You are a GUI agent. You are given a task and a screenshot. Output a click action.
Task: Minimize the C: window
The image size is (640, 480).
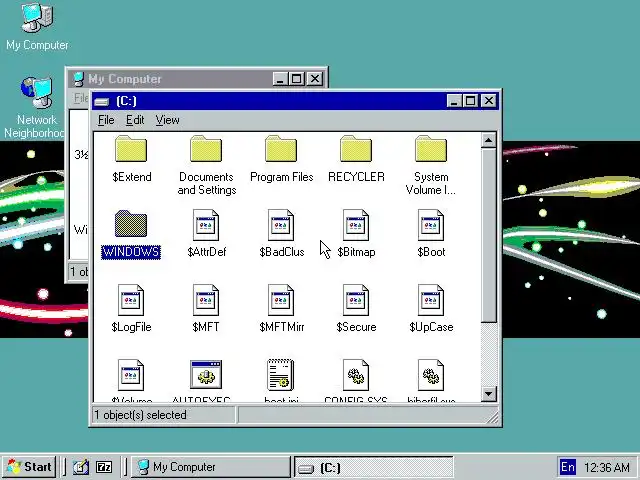[x=454, y=101]
